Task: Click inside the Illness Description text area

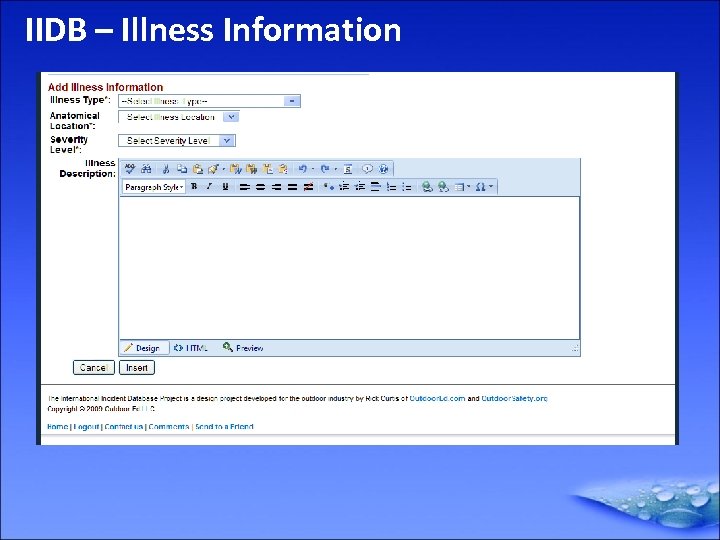Action: (349, 268)
